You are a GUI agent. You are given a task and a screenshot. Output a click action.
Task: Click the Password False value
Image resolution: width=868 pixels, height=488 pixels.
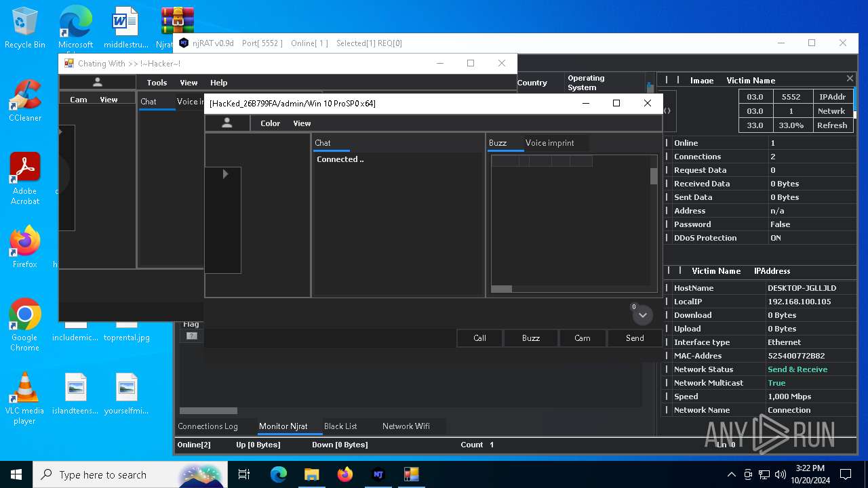pyautogui.click(x=780, y=224)
